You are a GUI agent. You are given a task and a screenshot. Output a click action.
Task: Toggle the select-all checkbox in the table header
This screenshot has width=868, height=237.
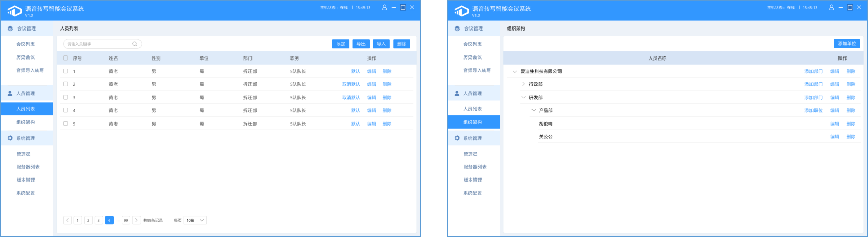(x=65, y=58)
